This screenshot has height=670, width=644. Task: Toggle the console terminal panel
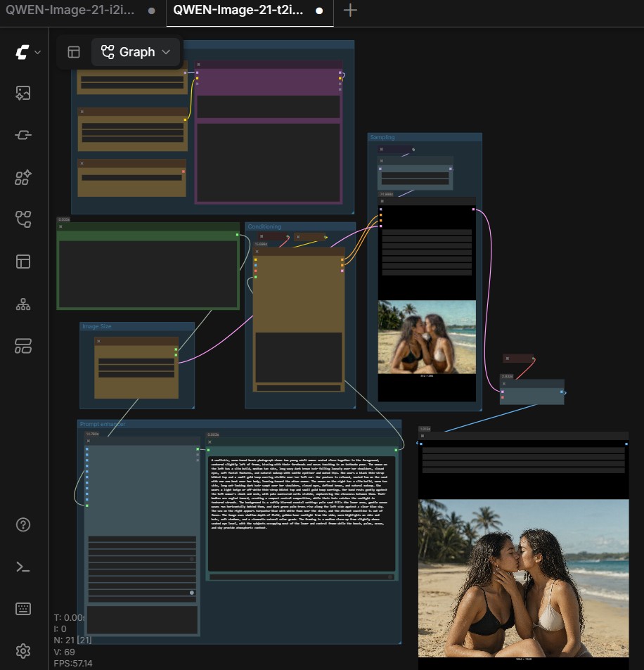[23, 567]
